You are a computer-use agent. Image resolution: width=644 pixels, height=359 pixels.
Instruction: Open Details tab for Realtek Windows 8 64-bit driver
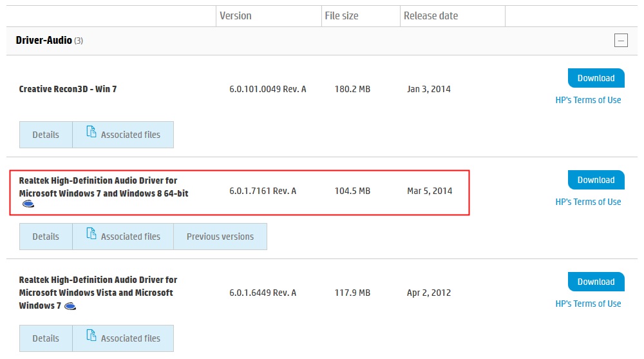[x=46, y=237]
